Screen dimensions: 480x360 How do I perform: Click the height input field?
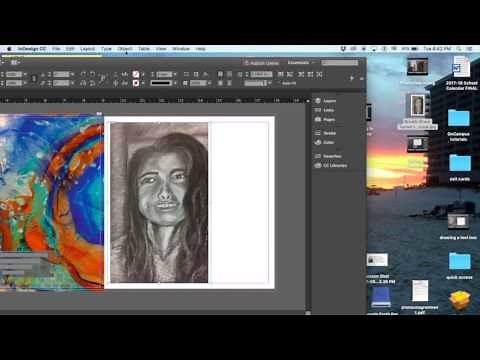point(61,83)
